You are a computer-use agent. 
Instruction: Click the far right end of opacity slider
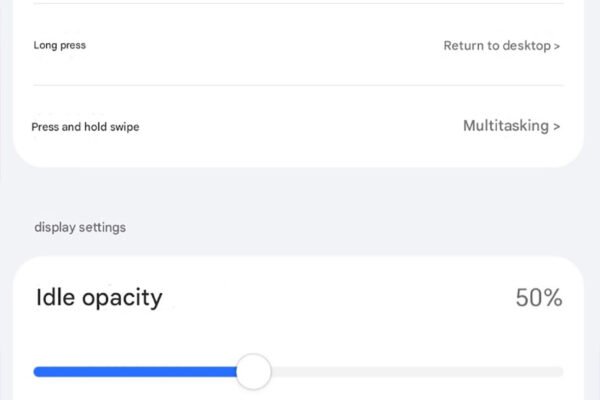[560, 372]
